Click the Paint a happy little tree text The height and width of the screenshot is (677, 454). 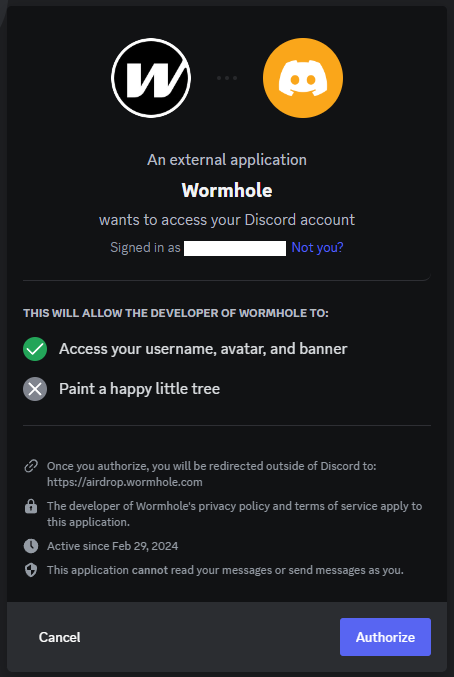(139, 389)
